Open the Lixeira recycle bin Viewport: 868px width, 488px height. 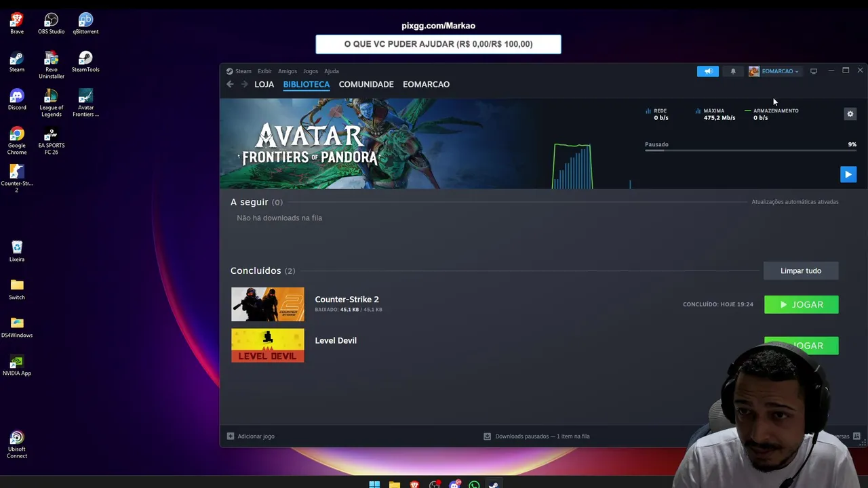(17, 251)
